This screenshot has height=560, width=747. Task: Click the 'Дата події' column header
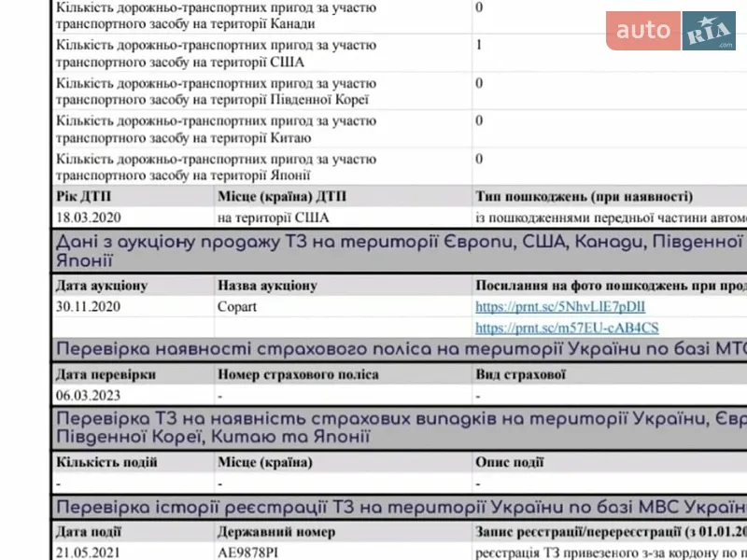click(x=89, y=531)
